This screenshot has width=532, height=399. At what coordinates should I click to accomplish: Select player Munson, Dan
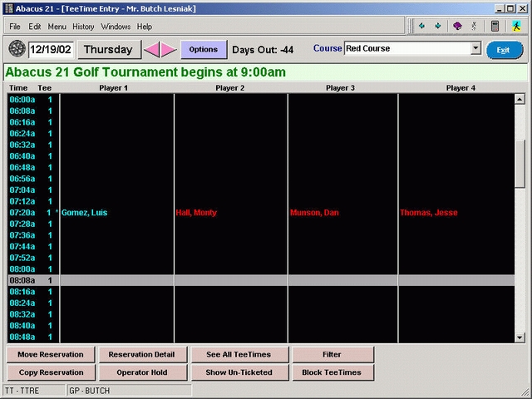(314, 213)
